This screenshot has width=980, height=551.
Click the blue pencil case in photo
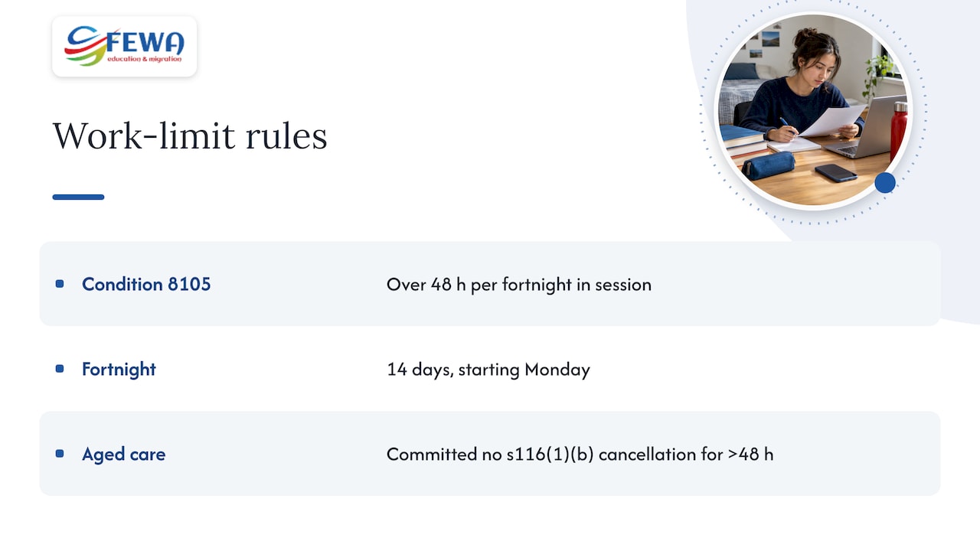click(768, 165)
